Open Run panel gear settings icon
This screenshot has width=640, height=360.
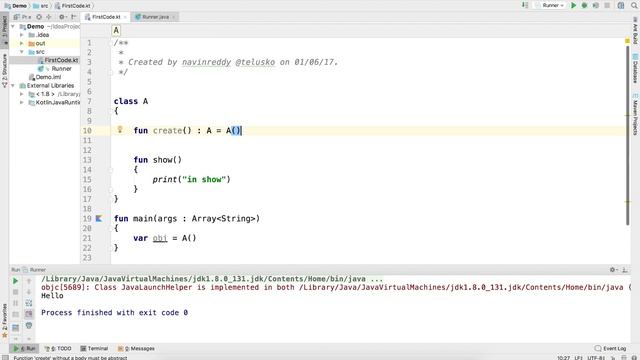click(x=613, y=270)
